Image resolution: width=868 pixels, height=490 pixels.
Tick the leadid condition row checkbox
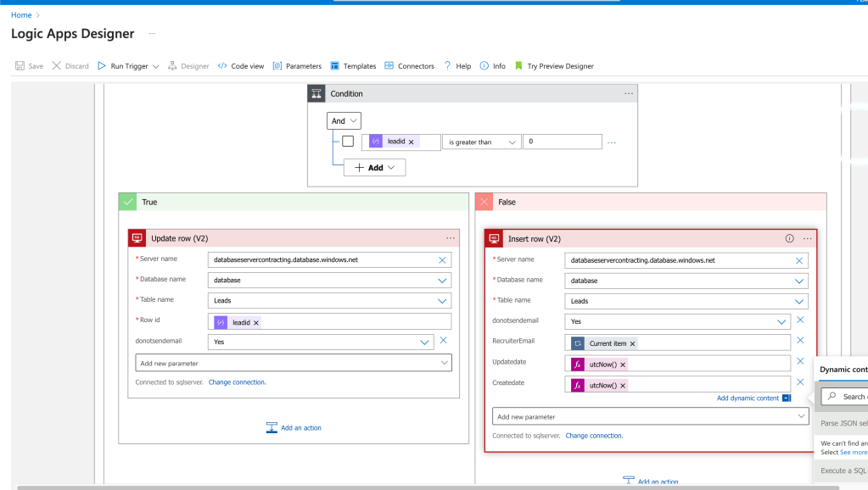tap(348, 142)
